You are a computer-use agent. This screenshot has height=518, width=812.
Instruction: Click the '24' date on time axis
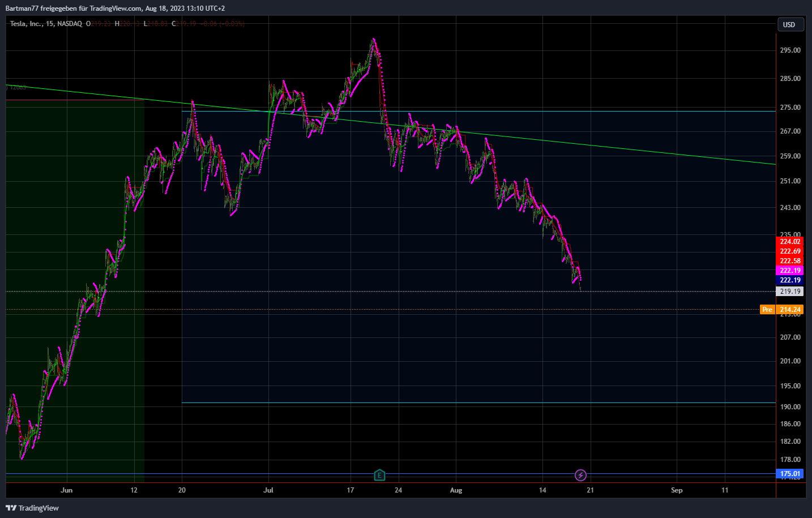coord(399,490)
